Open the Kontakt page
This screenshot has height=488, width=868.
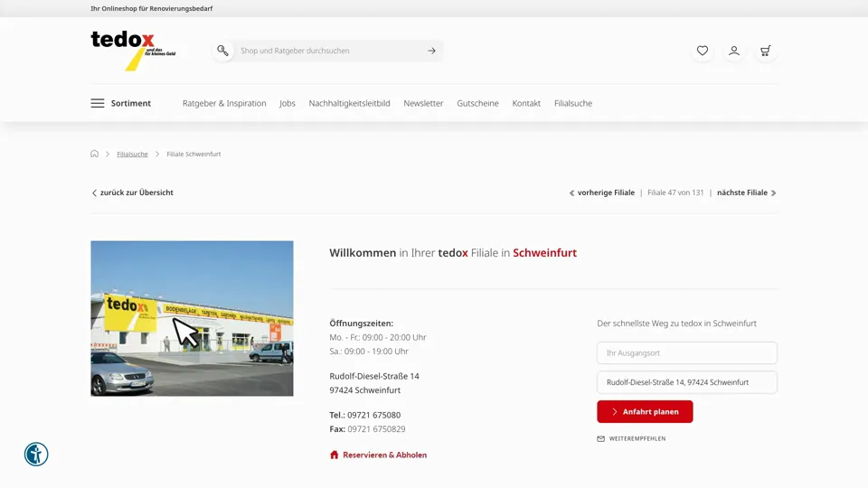click(526, 103)
